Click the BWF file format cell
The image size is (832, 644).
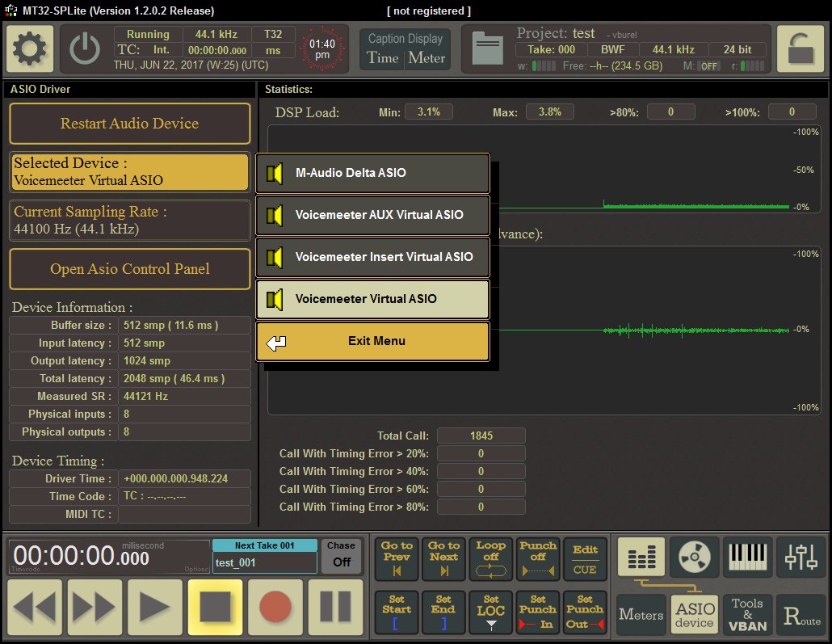click(613, 49)
